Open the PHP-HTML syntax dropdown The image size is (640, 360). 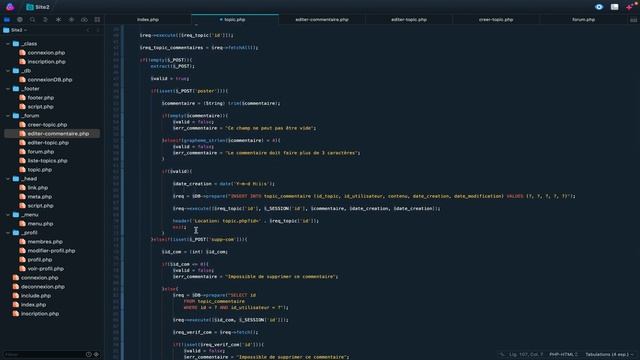pos(563,354)
